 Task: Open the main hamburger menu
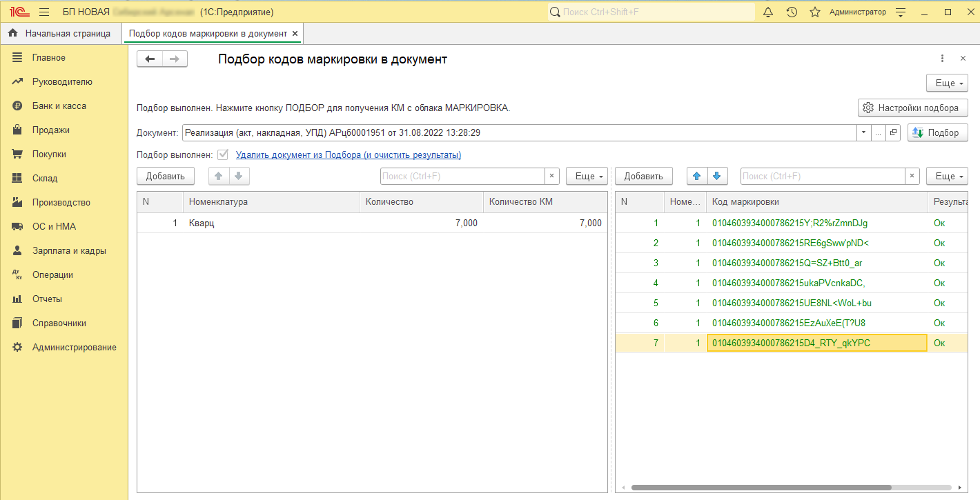[44, 12]
